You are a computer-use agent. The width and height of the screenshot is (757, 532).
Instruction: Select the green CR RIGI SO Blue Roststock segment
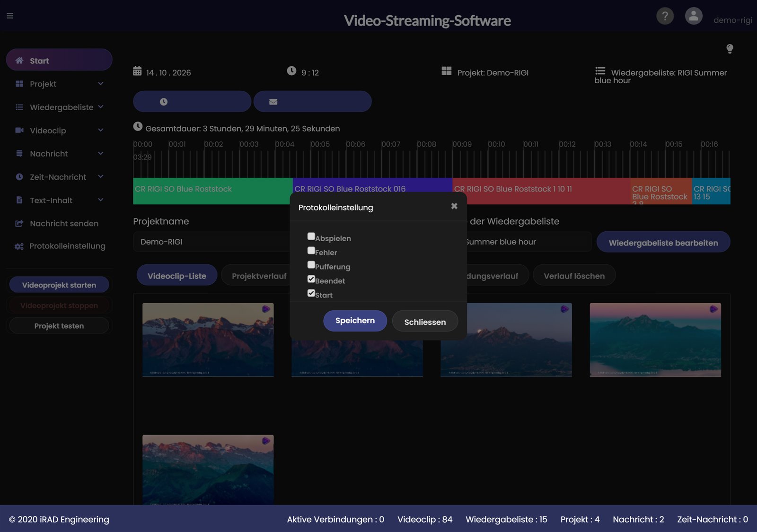(213, 191)
